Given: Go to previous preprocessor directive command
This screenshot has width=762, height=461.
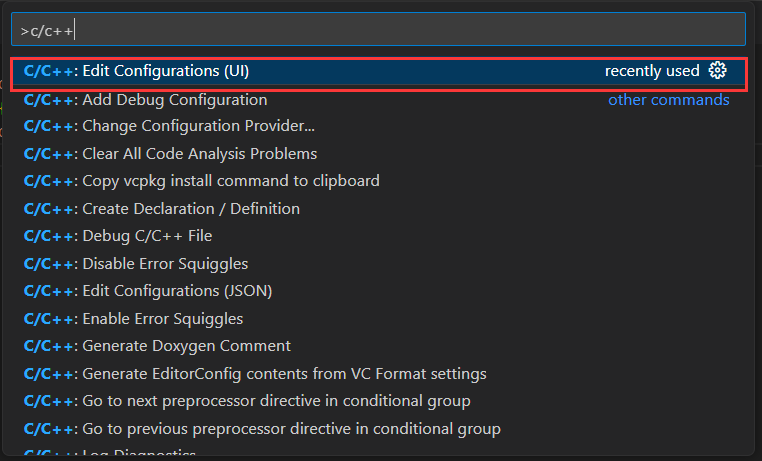Looking at the screenshot, I should tap(291, 429).
